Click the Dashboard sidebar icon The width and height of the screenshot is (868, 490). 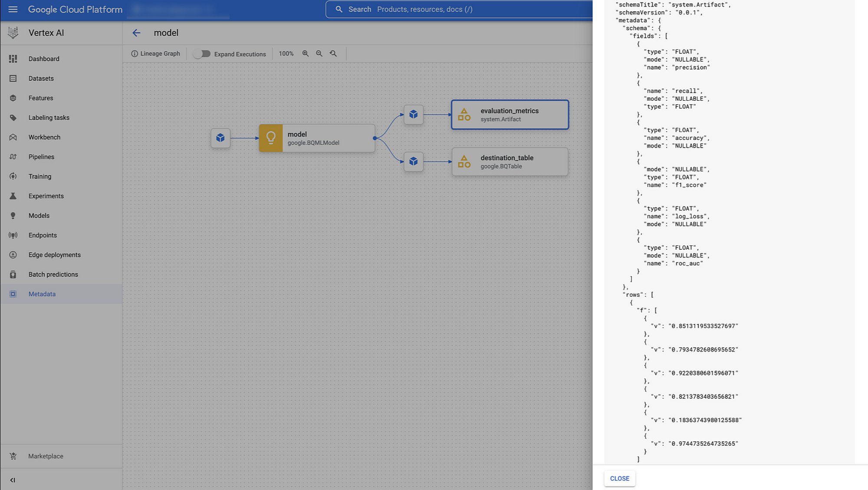click(x=13, y=59)
